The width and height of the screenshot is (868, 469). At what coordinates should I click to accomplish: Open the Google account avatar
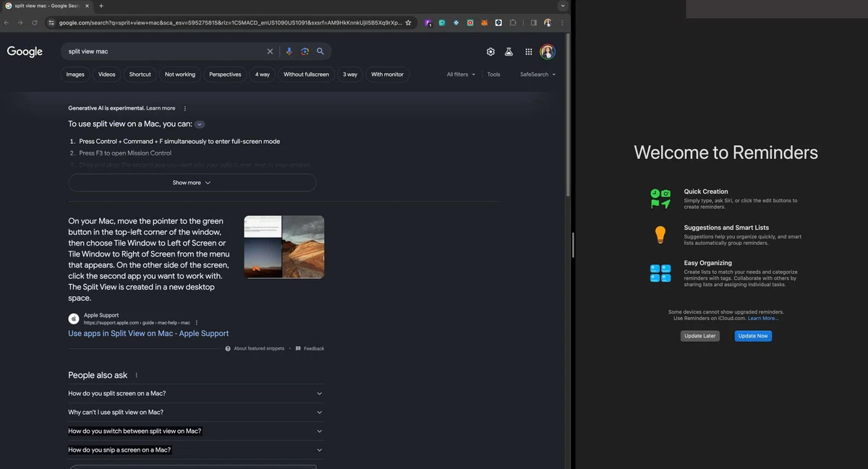tap(548, 51)
